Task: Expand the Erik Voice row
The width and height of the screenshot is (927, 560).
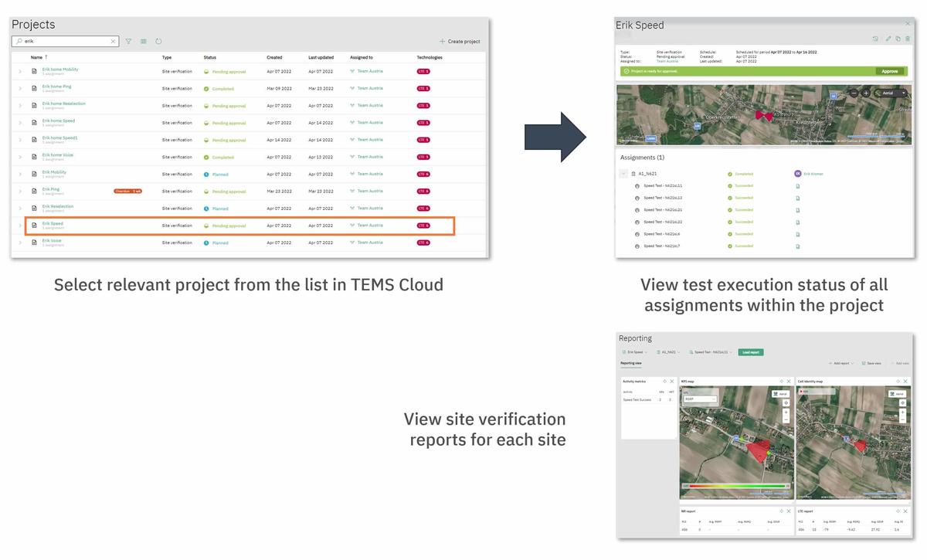Action: click(x=20, y=243)
